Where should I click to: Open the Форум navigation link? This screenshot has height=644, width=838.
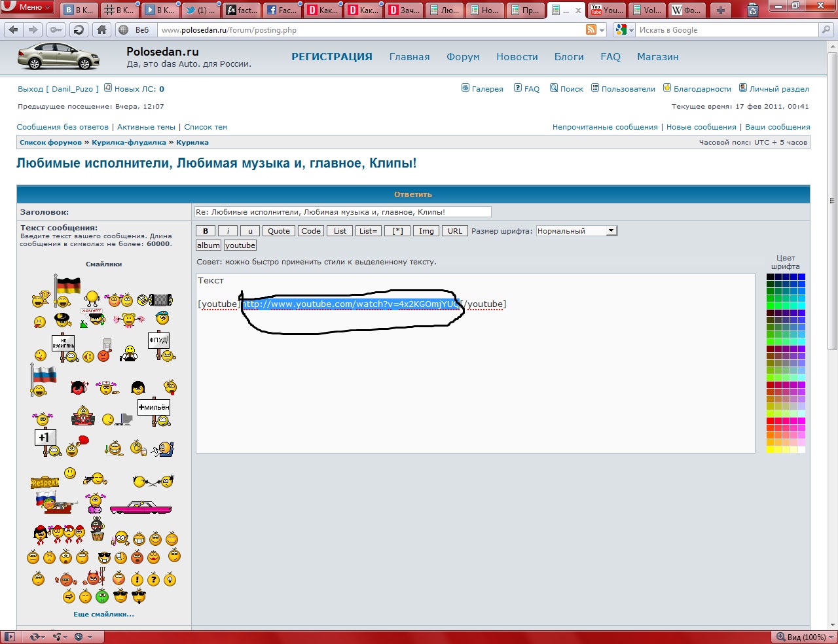coord(463,57)
